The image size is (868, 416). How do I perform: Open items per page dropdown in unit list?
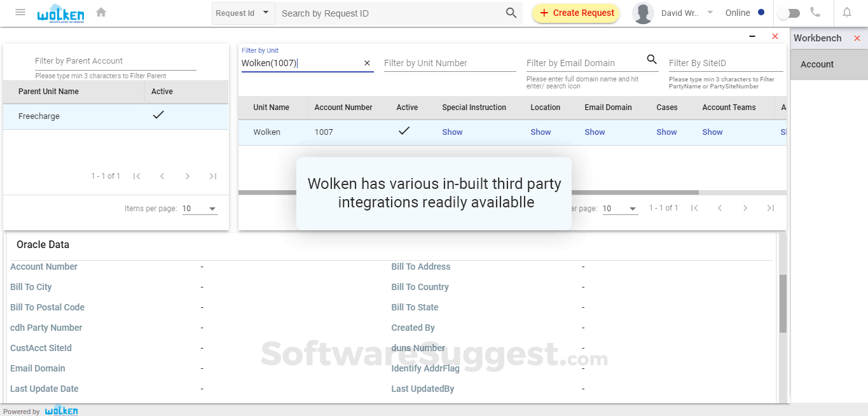point(620,209)
